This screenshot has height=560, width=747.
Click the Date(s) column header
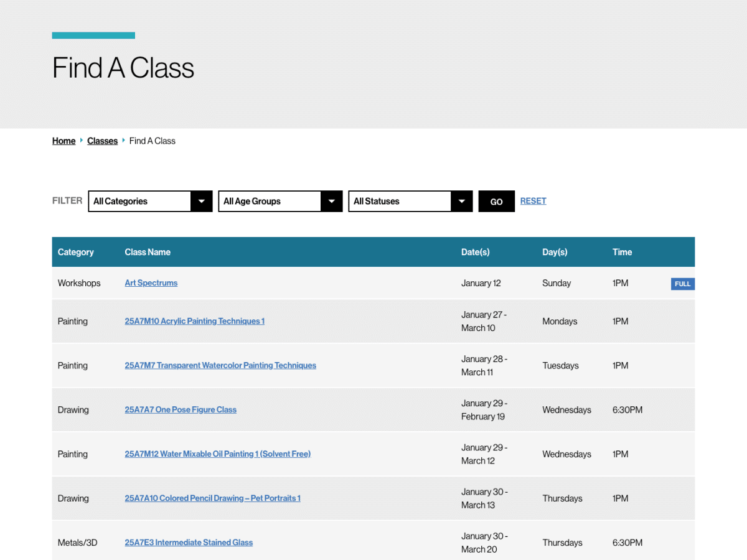coord(475,252)
